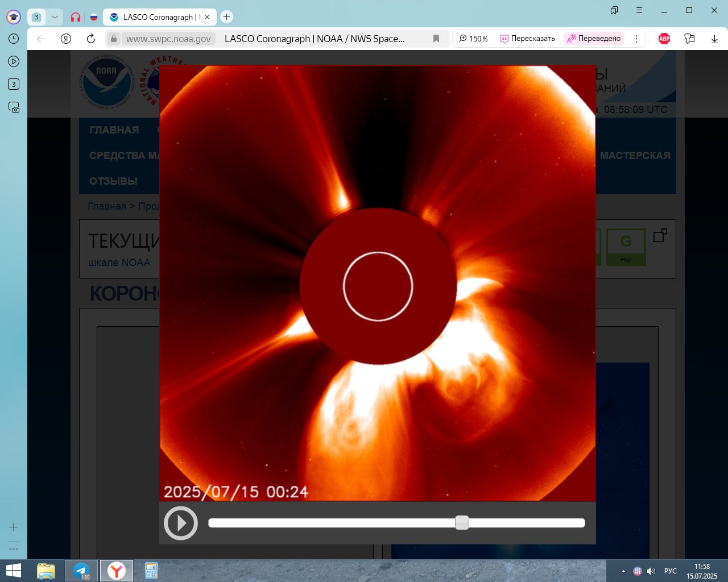The image size is (728, 582).
Task: Click the Главная breadcrumb link
Action: pyautogui.click(x=107, y=206)
